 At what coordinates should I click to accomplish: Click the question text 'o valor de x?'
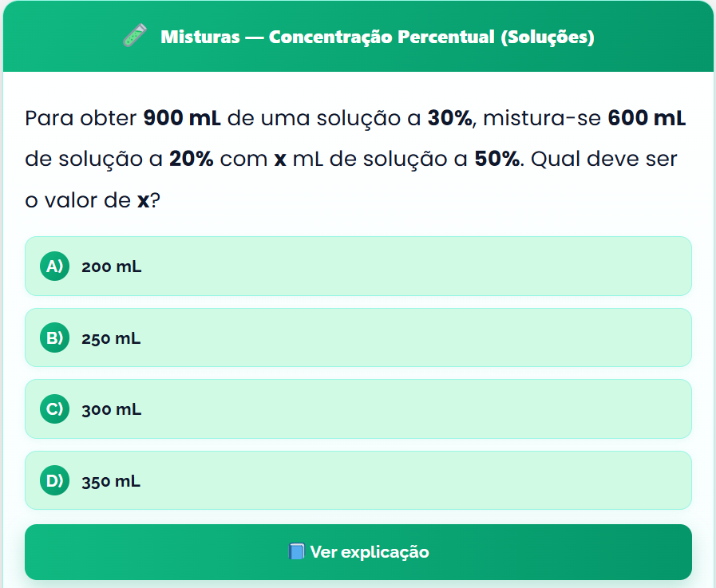point(93,200)
